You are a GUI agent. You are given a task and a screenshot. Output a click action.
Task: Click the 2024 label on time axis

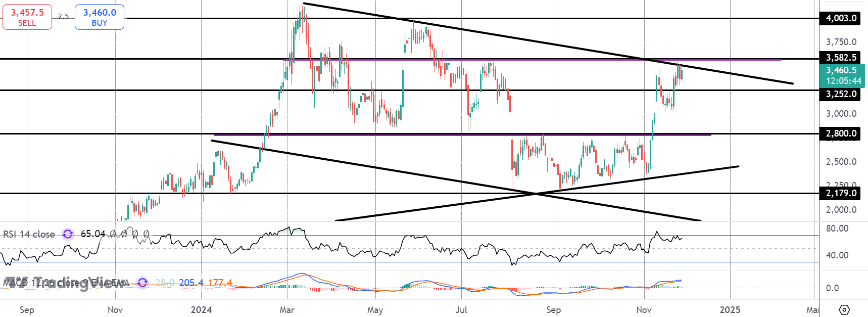(201, 309)
